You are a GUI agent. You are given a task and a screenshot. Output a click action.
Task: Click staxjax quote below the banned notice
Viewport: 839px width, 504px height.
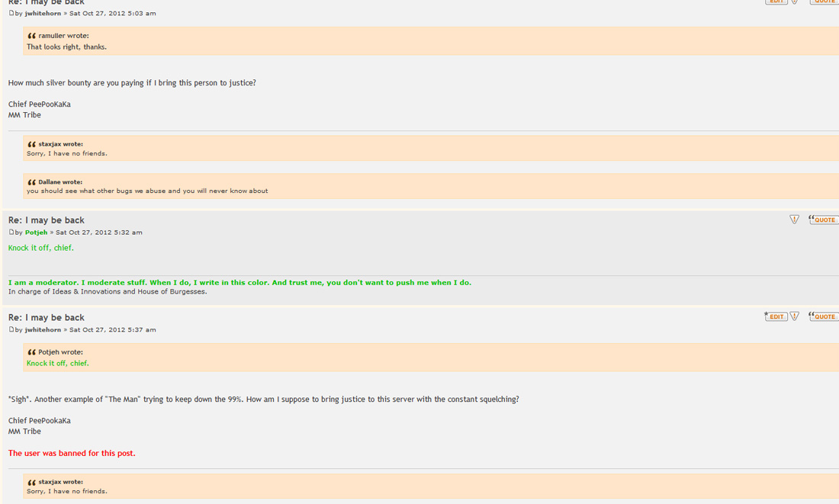[x=431, y=486]
